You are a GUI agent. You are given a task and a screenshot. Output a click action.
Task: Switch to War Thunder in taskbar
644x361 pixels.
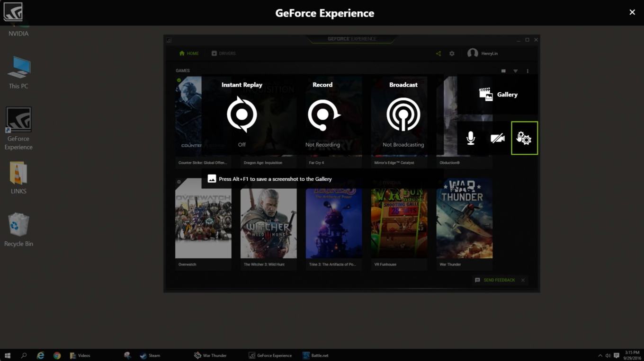pyautogui.click(x=210, y=355)
